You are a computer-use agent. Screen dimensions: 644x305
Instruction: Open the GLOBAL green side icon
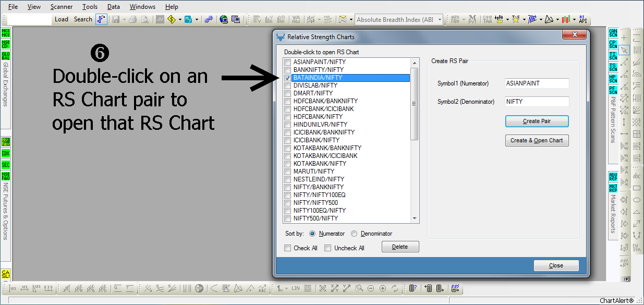(x=5, y=56)
